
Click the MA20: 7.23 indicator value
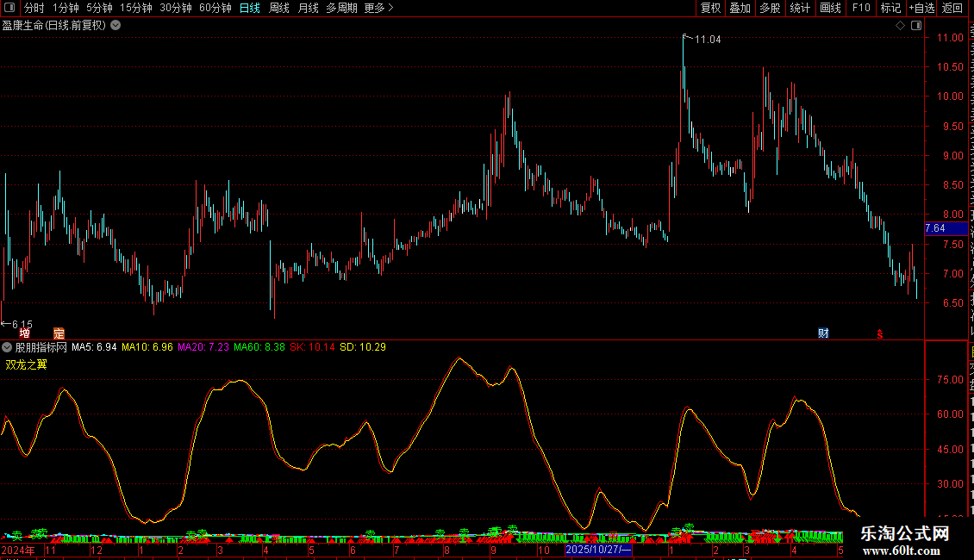[x=203, y=347]
